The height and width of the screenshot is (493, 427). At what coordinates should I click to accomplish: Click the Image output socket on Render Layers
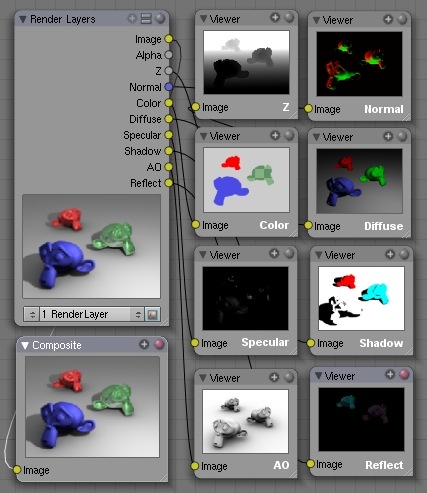169,39
